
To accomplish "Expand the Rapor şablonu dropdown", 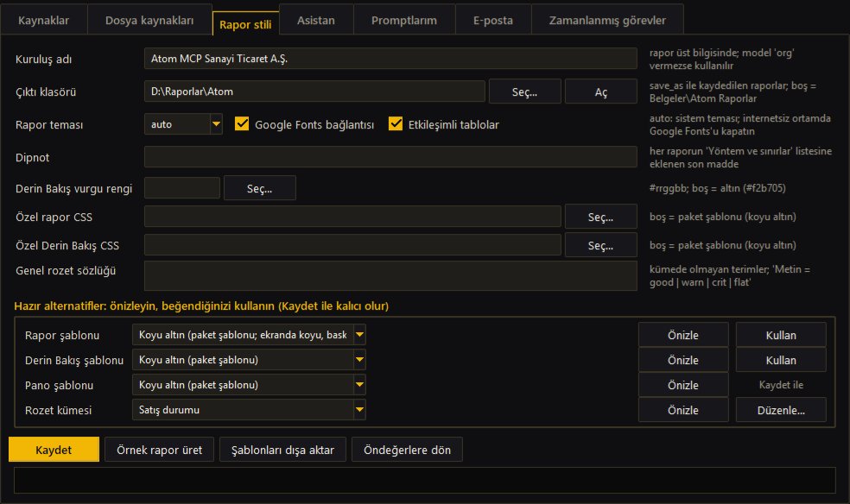I will coord(358,335).
